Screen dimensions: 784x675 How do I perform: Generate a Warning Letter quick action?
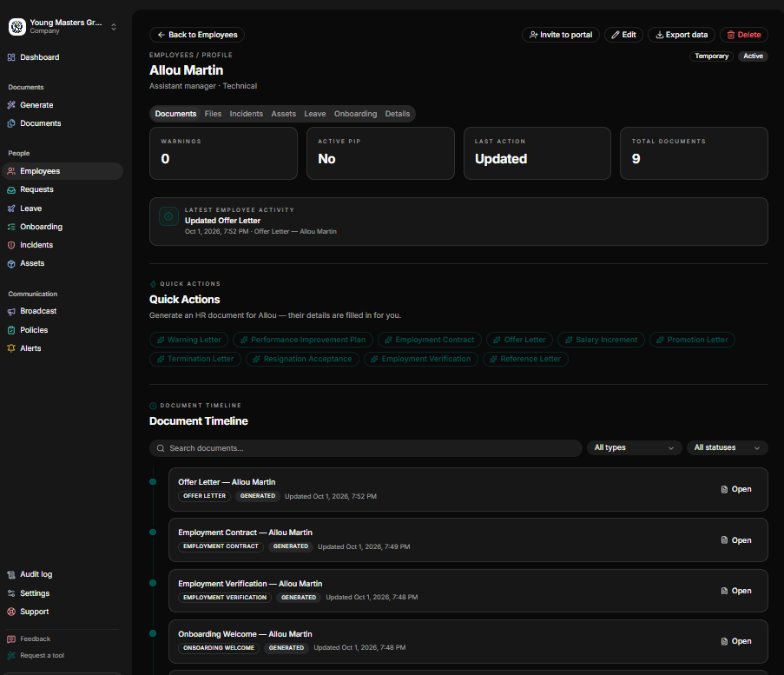188,340
